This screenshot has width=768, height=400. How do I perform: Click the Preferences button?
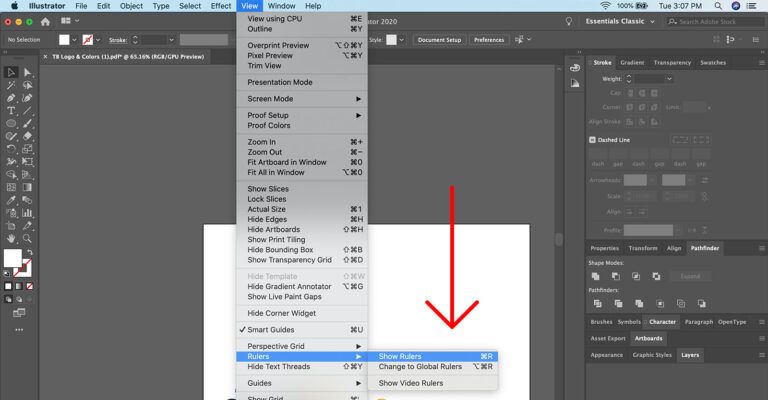click(489, 40)
